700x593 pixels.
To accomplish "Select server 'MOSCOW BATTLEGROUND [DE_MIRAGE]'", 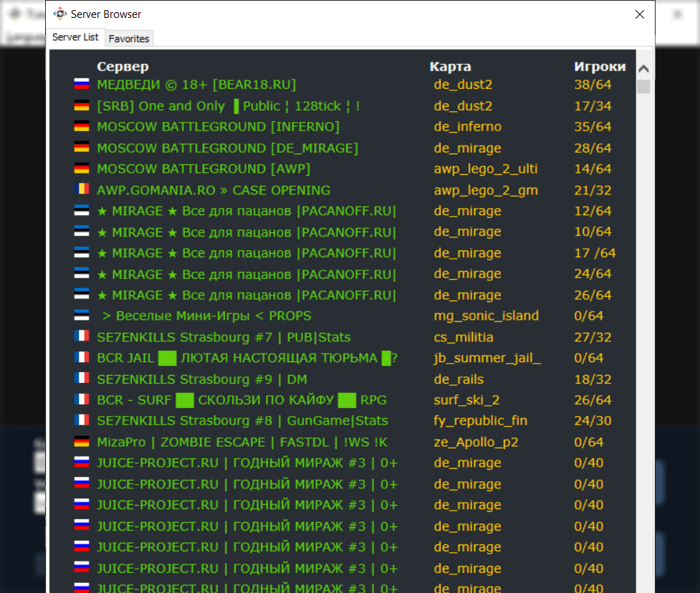I will point(228,148).
